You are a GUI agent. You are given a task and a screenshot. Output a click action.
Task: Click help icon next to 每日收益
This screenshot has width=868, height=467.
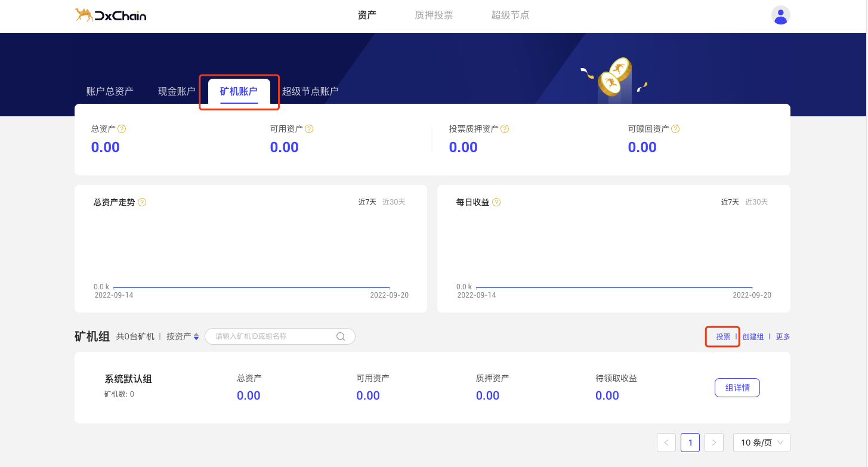(x=496, y=202)
